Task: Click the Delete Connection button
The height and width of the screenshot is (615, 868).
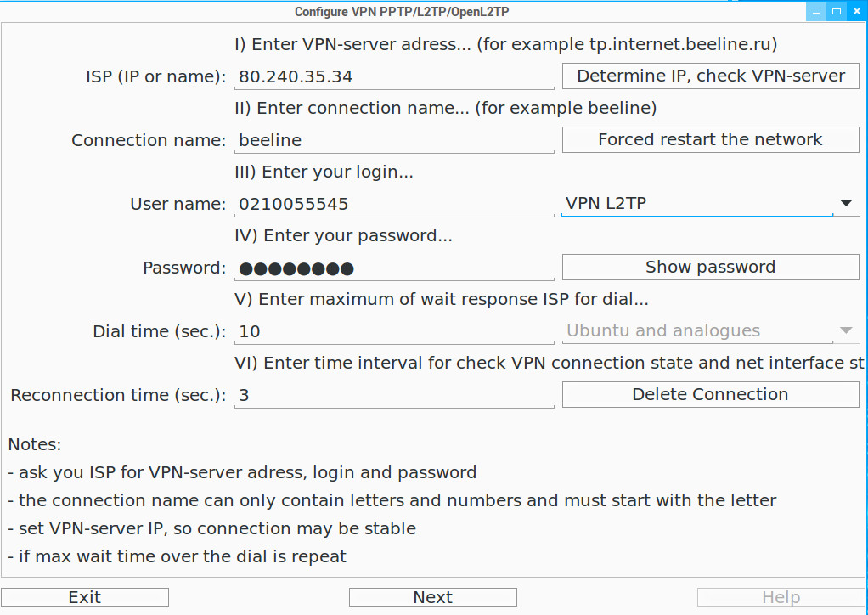Action: click(710, 395)
